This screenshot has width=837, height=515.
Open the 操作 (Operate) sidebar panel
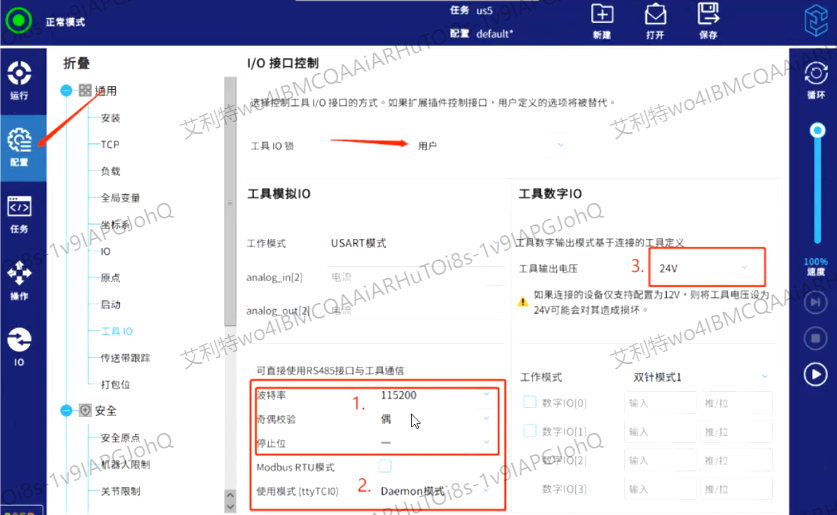pyautogui.click(x=19, y=281)
